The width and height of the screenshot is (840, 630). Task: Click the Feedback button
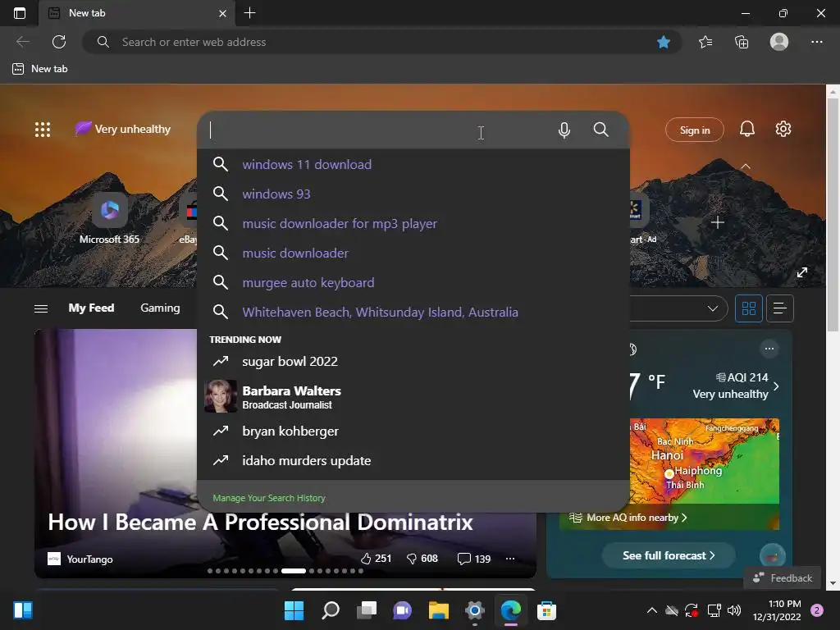783,578
